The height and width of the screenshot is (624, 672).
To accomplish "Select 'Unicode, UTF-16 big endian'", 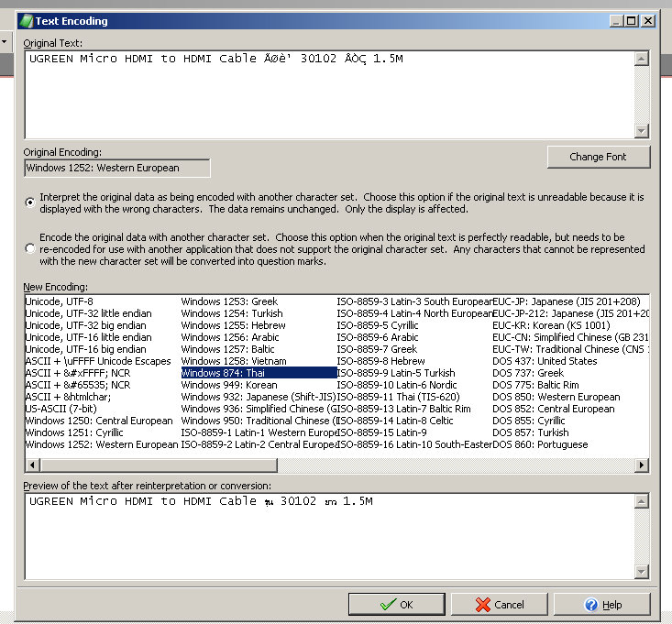I will [x=85, y=349].
